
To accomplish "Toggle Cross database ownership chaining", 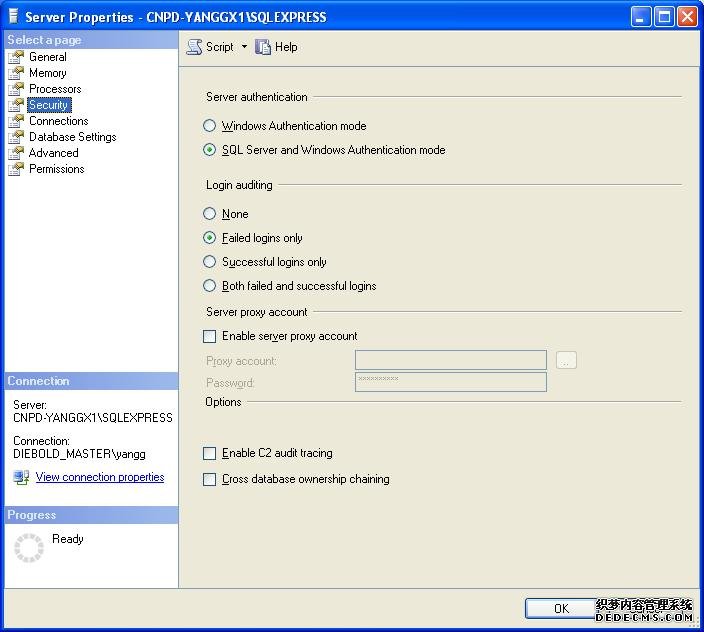I will 210,480.
